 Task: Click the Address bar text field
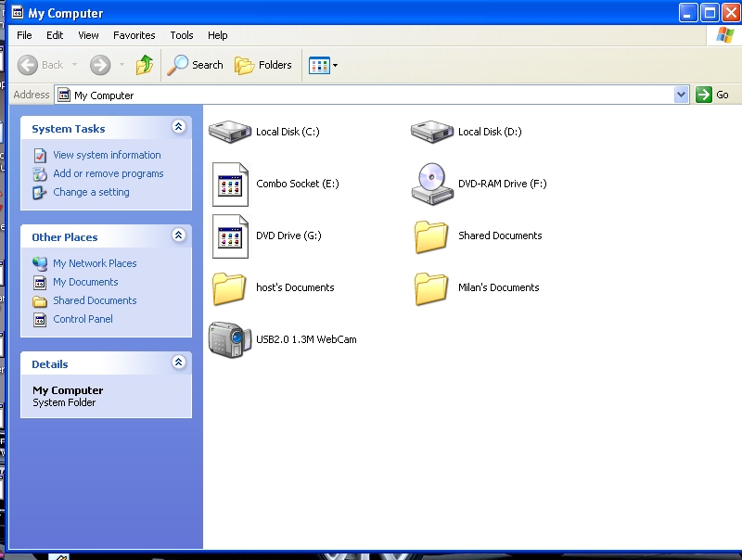(x=371, y=95)
